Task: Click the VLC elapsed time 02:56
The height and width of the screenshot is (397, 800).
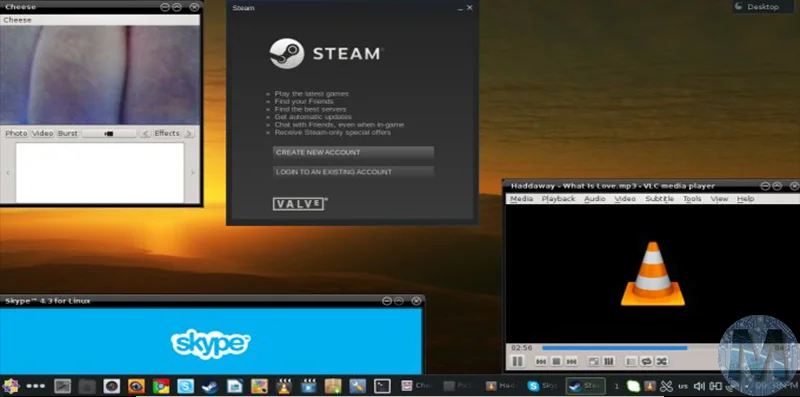Action: (x=521, y=348)
